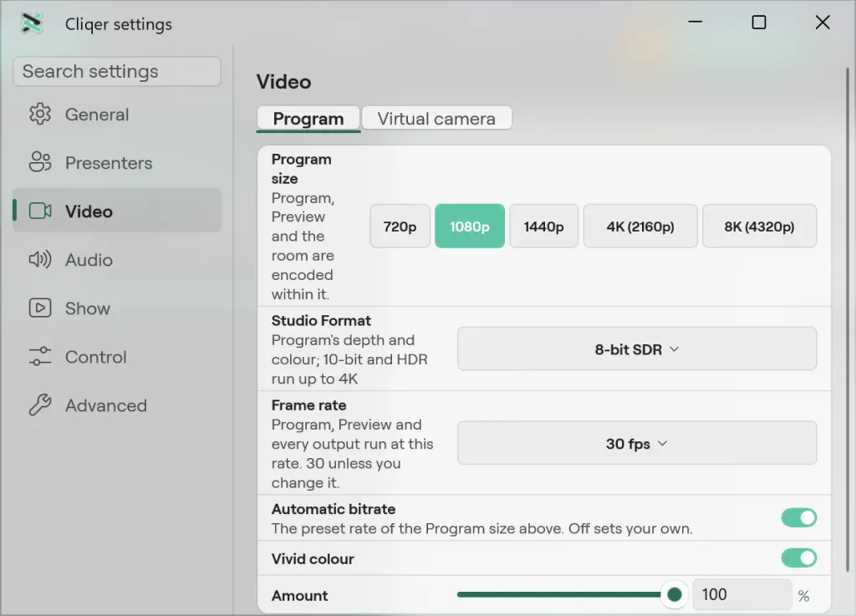Select 8K (4320p) program size
856x616 pixels.
click(759, 227)
